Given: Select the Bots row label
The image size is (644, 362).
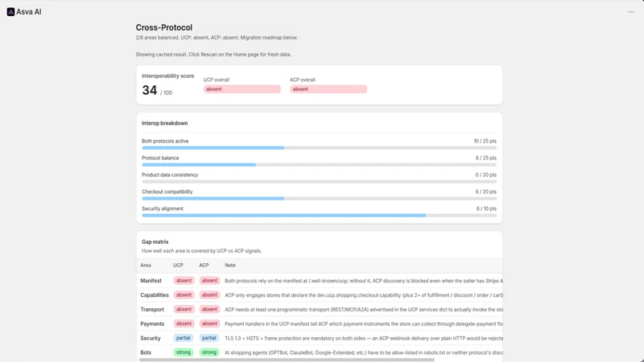Looking at the screenshot, I should pos(146,352).
